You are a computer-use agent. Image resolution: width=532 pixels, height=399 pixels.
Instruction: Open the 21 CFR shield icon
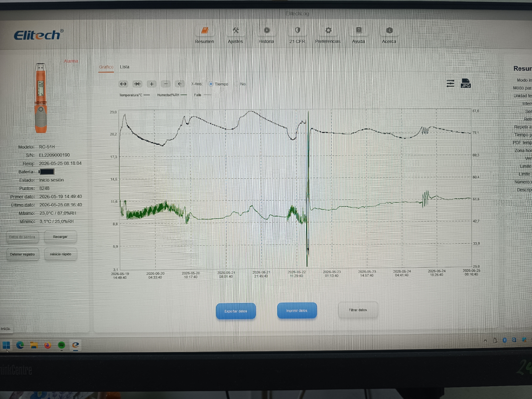pyautogui.click(x=297, y=31)
